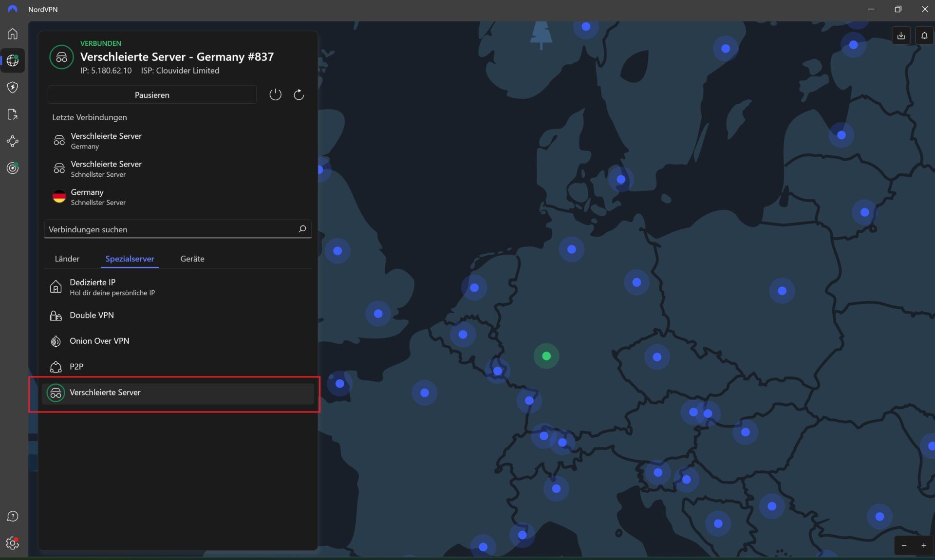Open the file sharing sidebar icon
Viewport: 935px width, 560px height.
click(x=13, y=114)
